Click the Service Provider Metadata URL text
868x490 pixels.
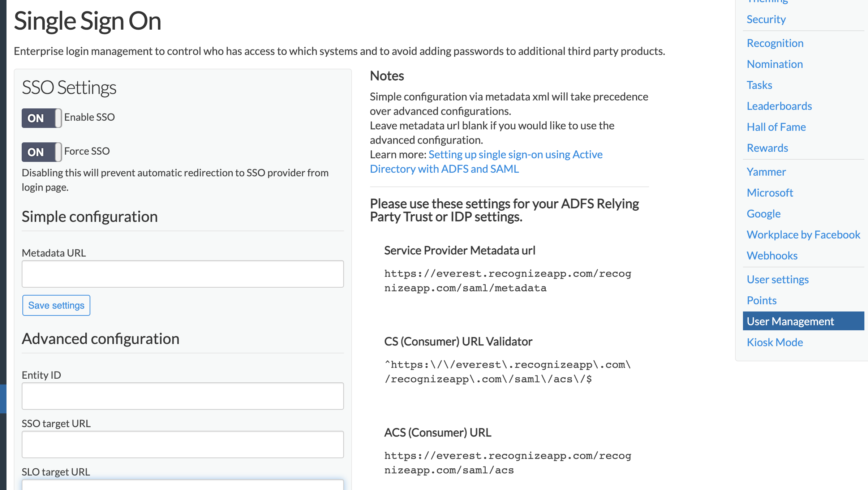coord(508,281)
